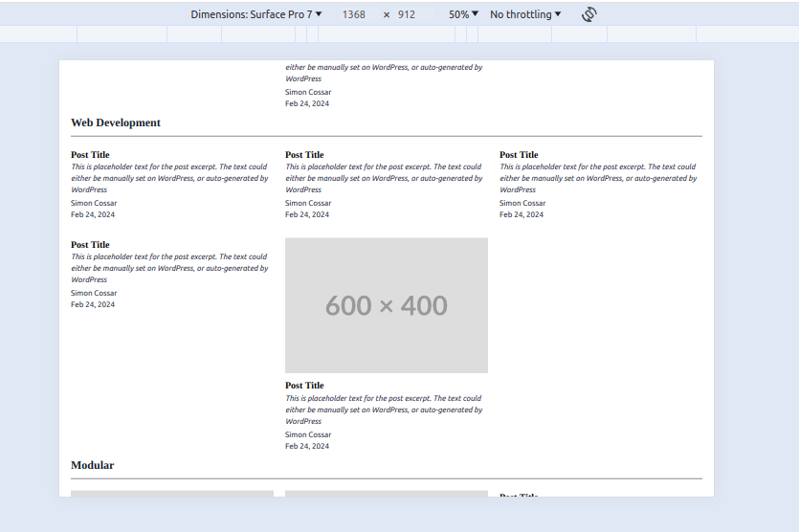Open the Dimensions: Surface Pro 7 device dropdown
The image size is (799, 532).
click(x=255, y=14)
